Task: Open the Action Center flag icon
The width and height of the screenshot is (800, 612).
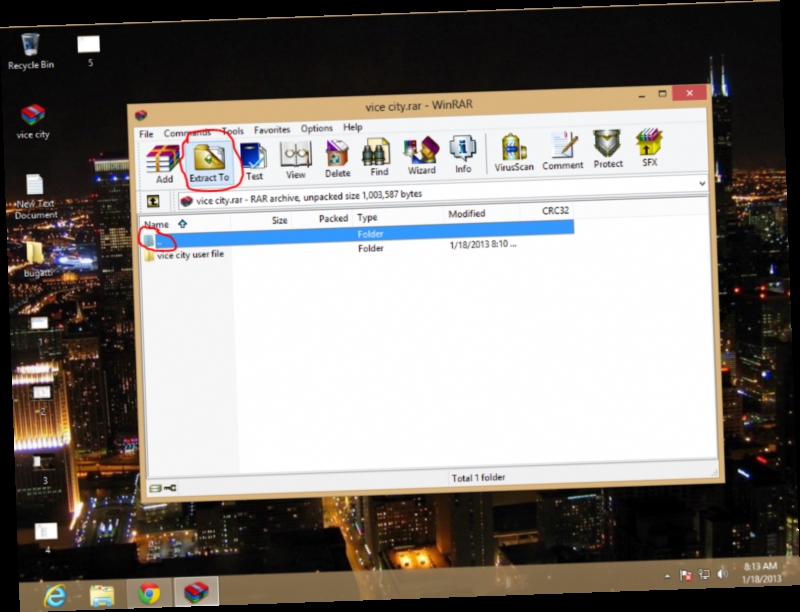Action: click(686, 575)
